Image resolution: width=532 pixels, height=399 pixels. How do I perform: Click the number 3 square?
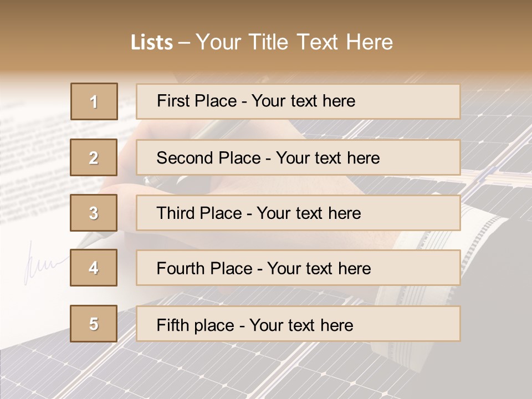click(x=94, y=213)
